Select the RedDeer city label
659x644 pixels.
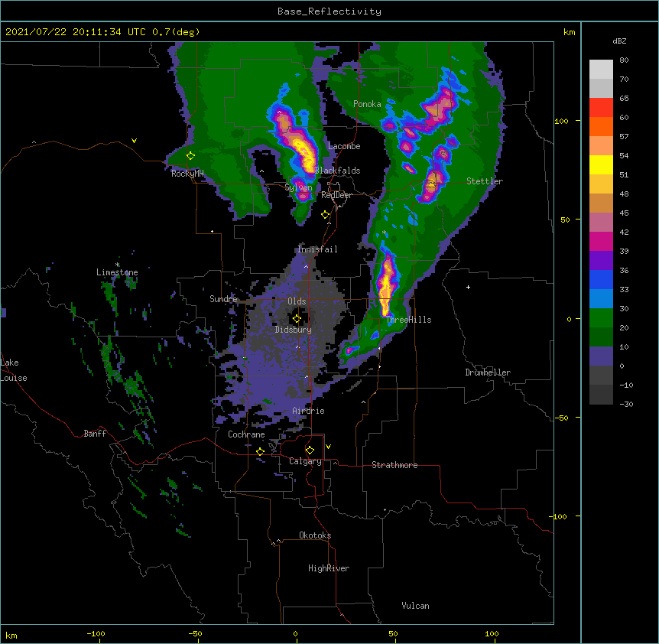(336, 196)
